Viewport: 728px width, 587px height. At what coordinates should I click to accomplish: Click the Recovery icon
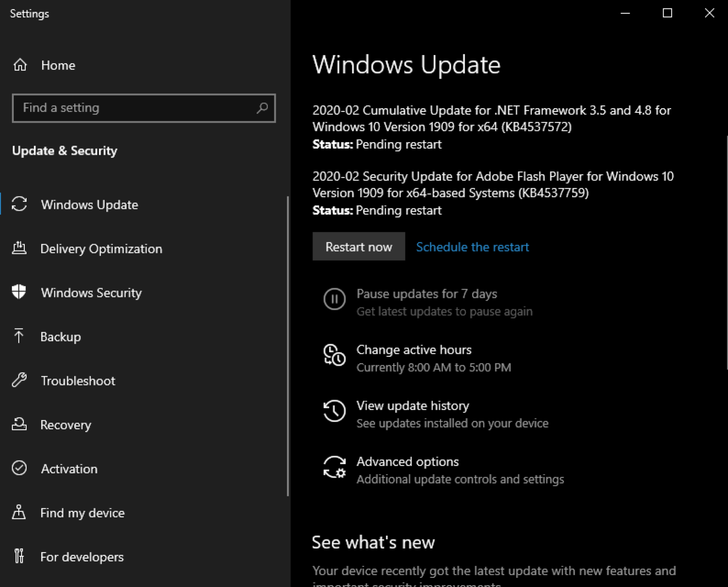(x=19, y=424)
